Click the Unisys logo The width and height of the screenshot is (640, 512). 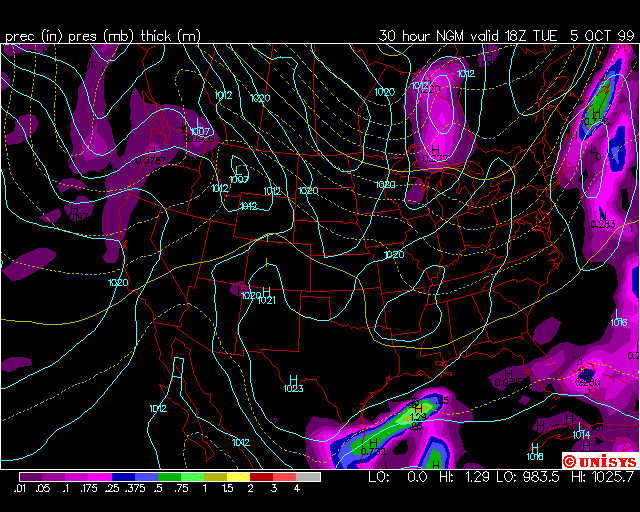[x=599, y=461]
